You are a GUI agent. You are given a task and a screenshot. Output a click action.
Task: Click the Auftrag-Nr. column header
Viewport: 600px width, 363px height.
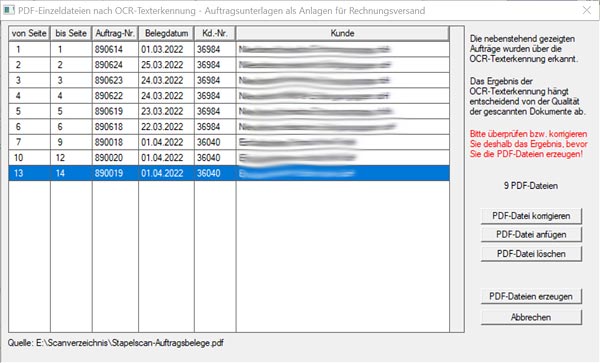[x=115, y=34]
